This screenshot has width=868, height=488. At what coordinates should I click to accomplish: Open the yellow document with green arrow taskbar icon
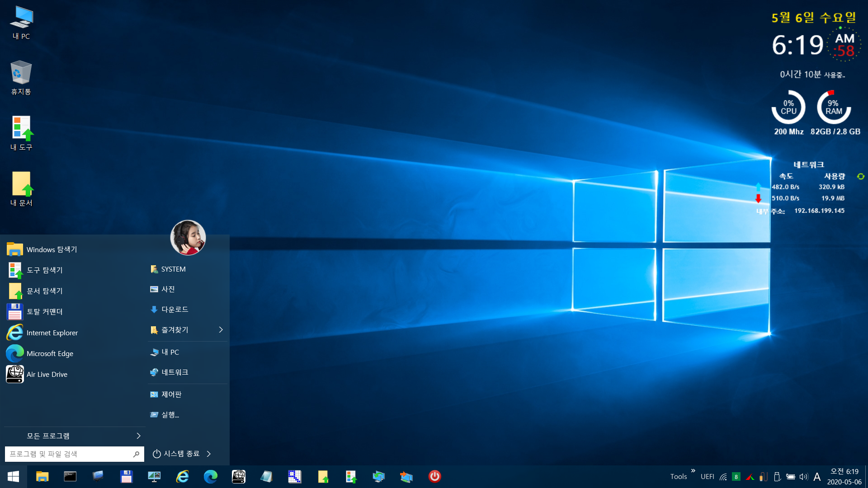[x=323, y=476]
